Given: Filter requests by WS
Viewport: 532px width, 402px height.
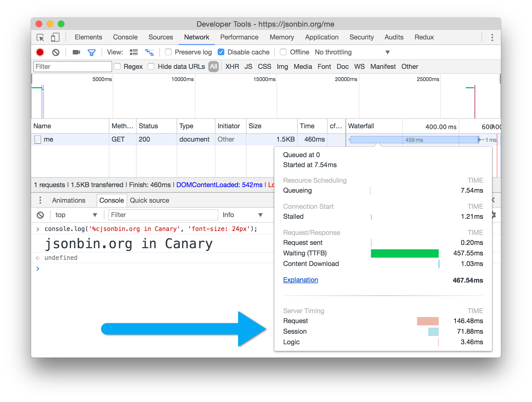Looking at the screenshot, I should point(359,67).
